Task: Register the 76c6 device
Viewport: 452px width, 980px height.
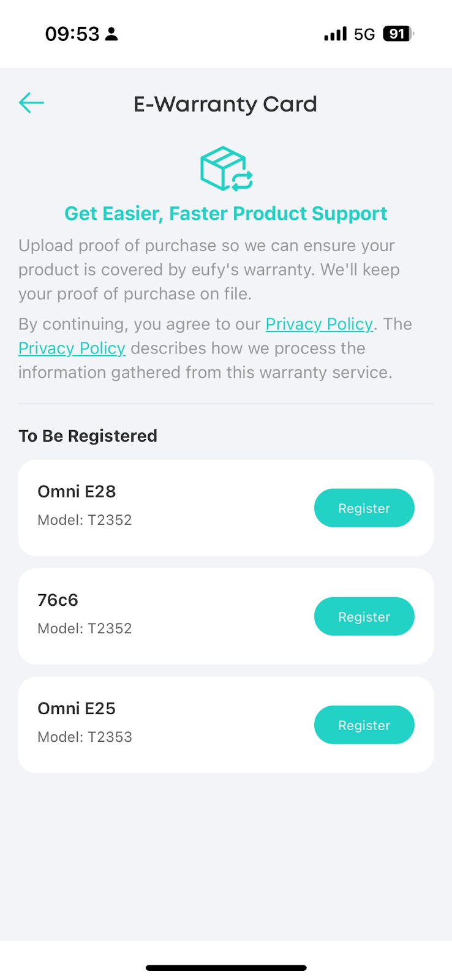Action: (x=364, y=616)
